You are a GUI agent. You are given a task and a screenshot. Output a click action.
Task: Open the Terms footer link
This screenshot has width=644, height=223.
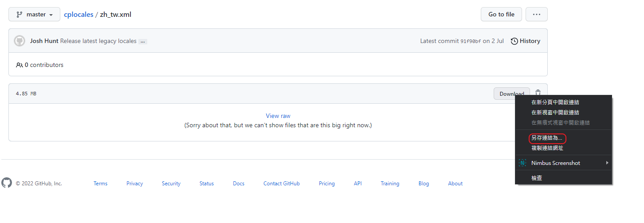point(100,184)
